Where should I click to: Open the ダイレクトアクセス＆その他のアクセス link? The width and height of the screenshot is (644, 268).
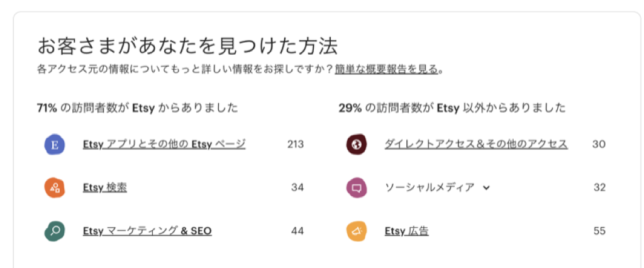(476, 144)
